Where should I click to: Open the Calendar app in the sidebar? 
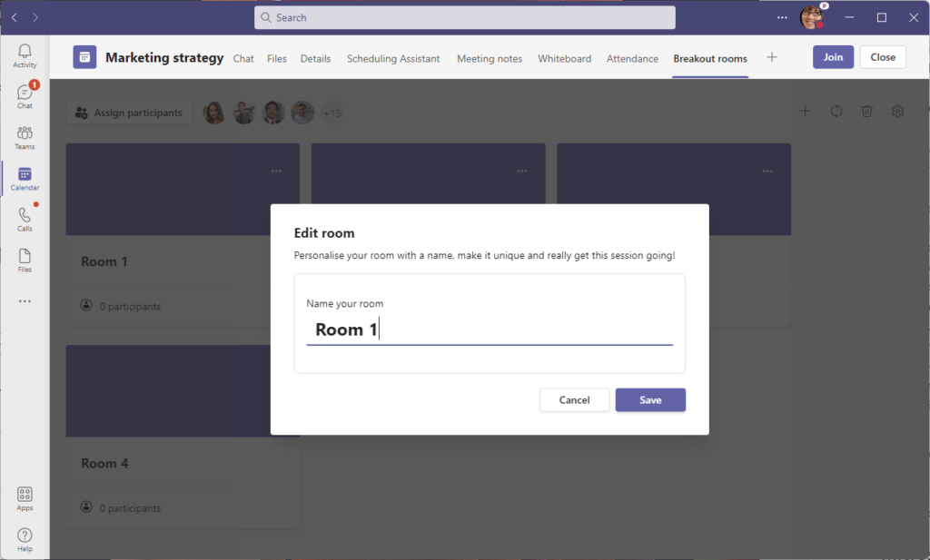coord(25,179)
